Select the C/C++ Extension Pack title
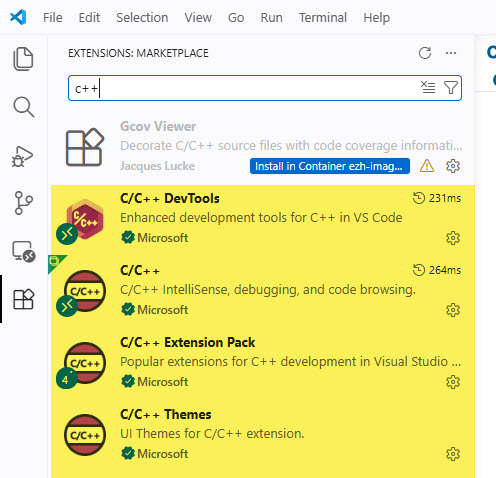This screenshot has width=496, height=478. 187,342
